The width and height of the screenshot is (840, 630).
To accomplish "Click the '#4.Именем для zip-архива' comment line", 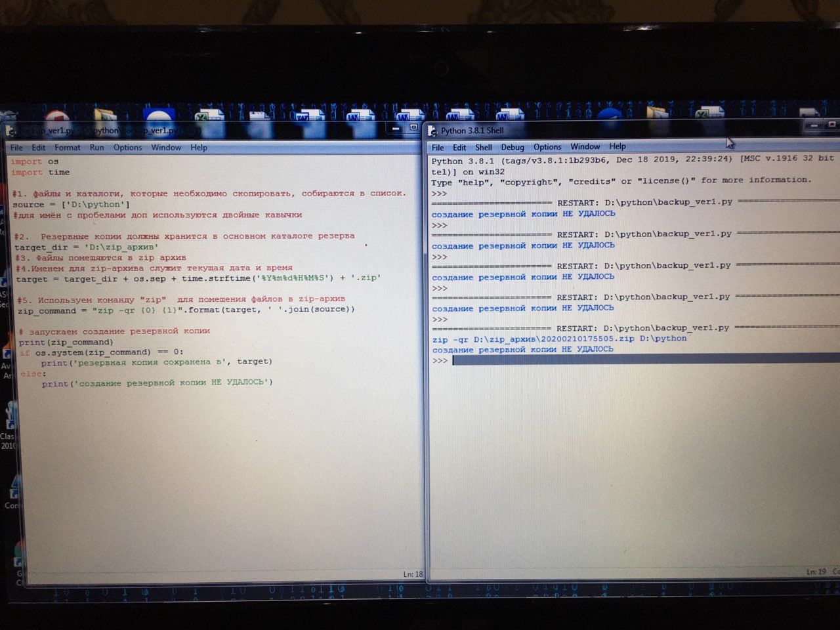I will coord(154,268).
